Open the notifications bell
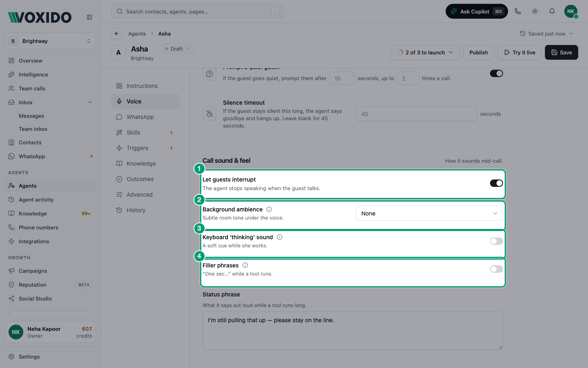Image resolution: width=588 pixels, height=368 pixels. click(552, 11)
